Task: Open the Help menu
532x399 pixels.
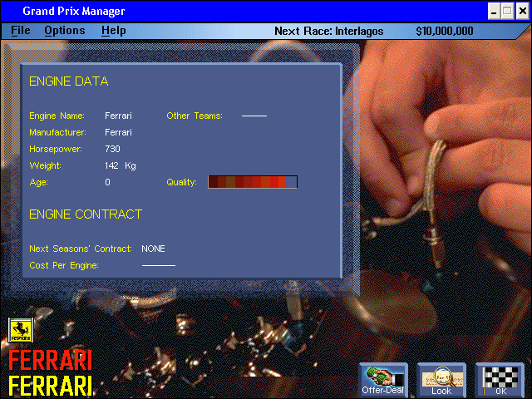Action: [114, 31]
